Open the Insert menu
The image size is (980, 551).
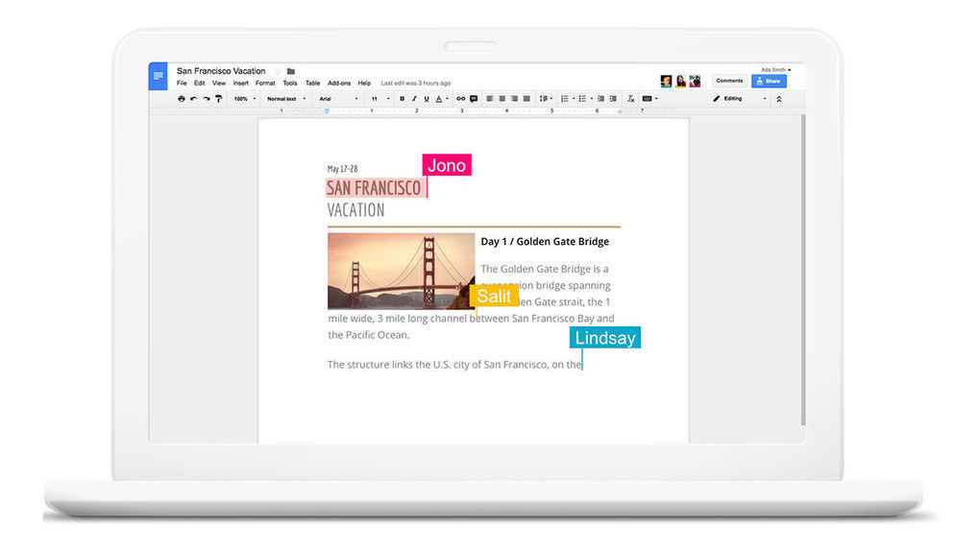coord(240,84)
